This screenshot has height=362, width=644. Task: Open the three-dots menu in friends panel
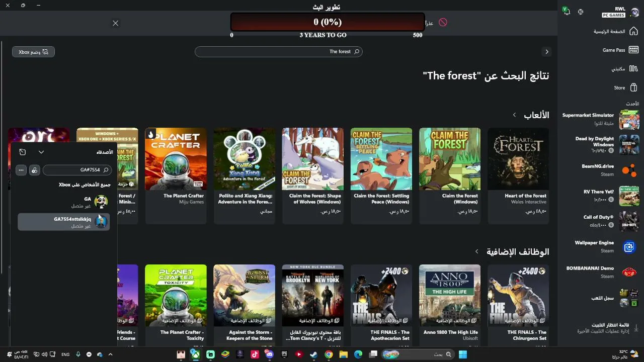(x=21, y=170)
